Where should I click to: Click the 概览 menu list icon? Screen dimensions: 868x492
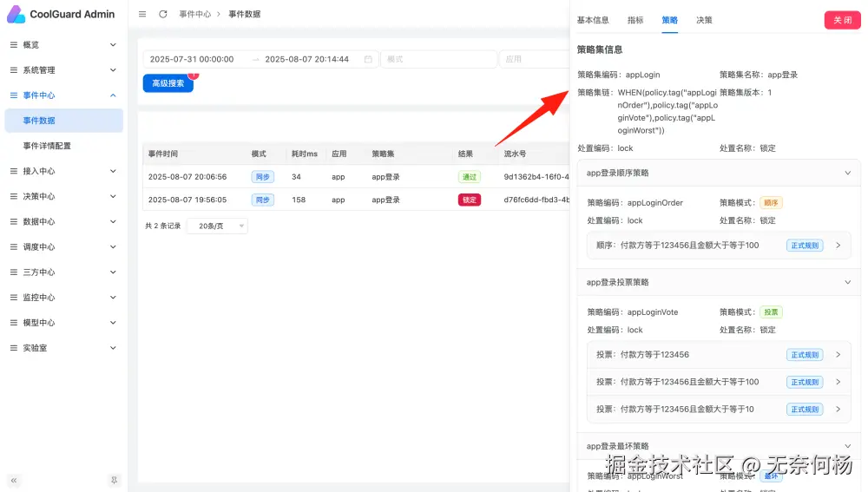pyautogui.click(x=14, y=45)
